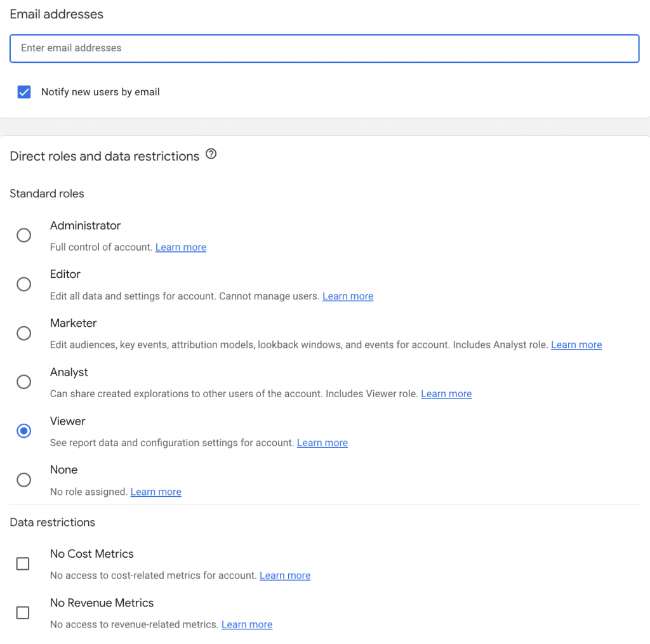Select the Viewer role radio button
The width and height of the screenshot is (650, 644).
pos(24,431)
